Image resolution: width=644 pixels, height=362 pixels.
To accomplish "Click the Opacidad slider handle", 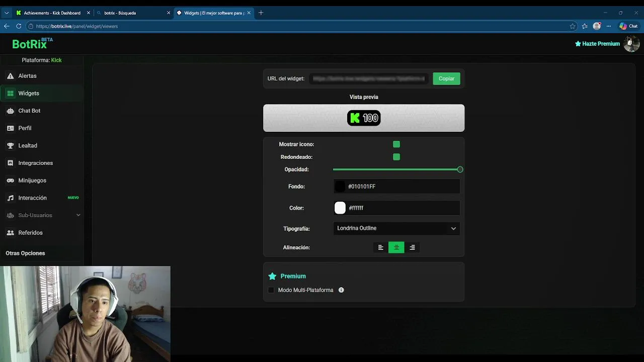I will (x=460, y=169).
